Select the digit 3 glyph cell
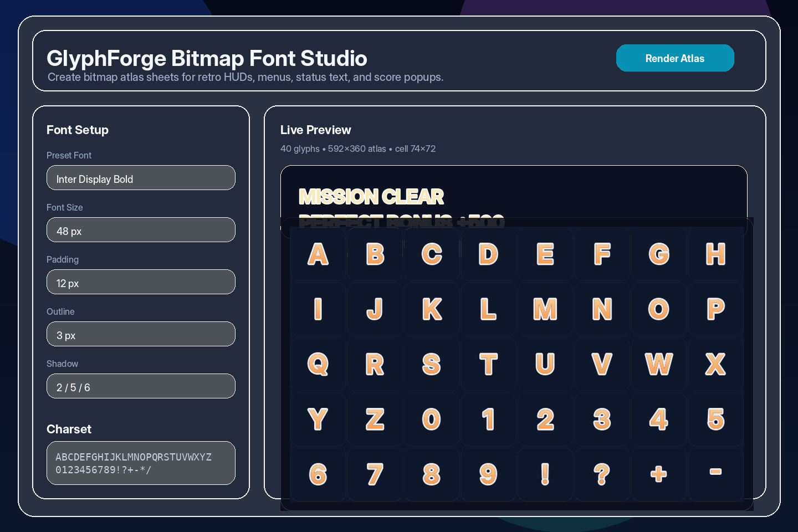The height and width of the screenshot is (532, 798). click(602, 420)
